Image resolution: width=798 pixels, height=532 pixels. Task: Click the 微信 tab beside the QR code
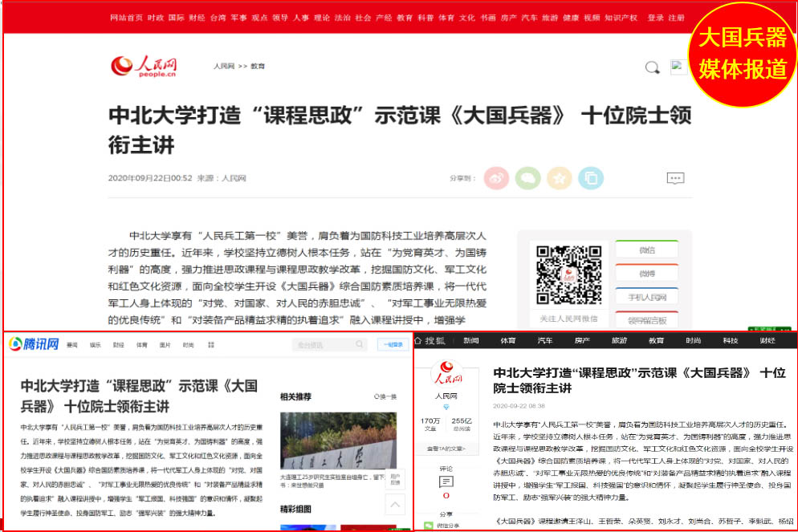[x=647, y=250]
